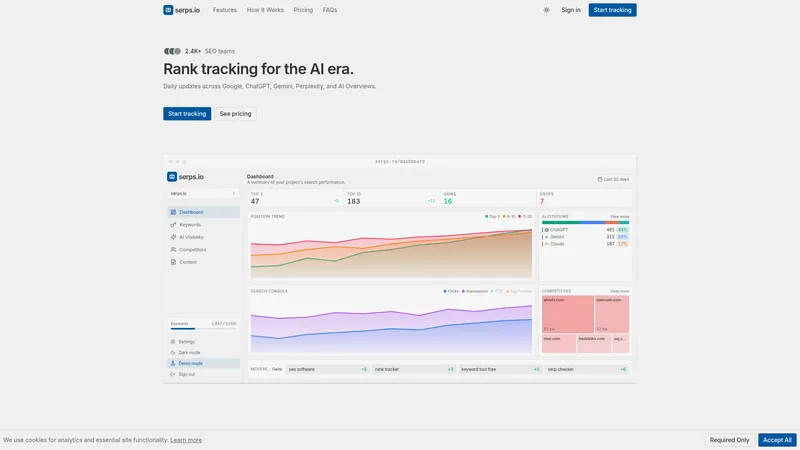Click the serps.io logo in dashboard sidebar

coord(185,177)
